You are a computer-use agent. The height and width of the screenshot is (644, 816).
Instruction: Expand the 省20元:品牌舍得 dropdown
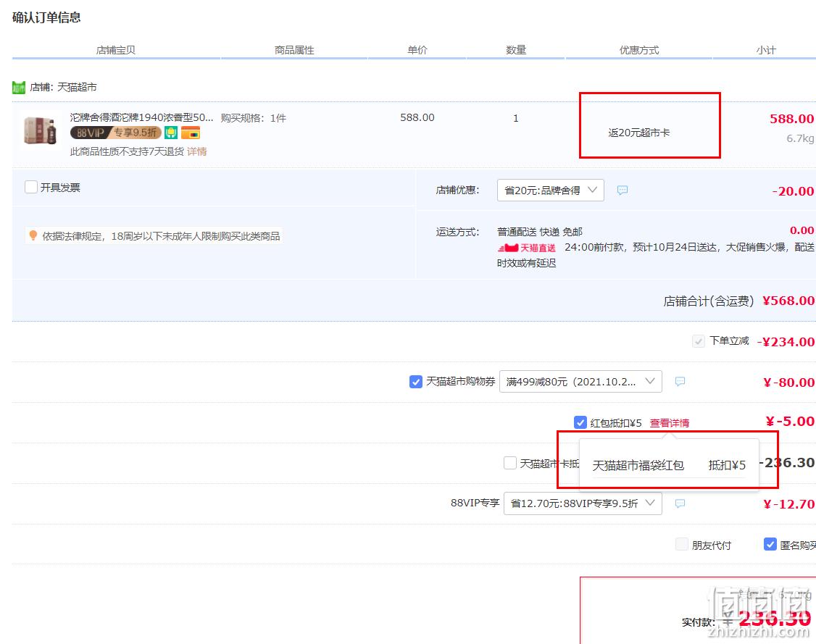click(551, 191)
